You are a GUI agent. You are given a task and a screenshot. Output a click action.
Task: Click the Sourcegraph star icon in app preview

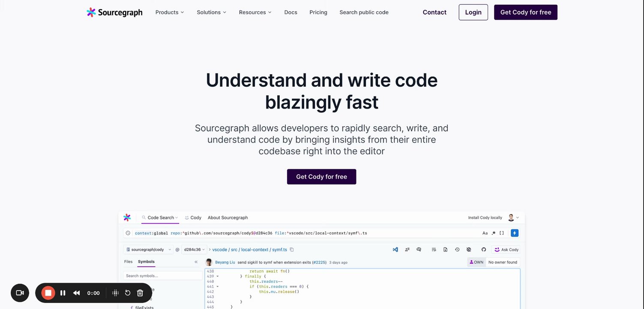[x=127, y=218]
